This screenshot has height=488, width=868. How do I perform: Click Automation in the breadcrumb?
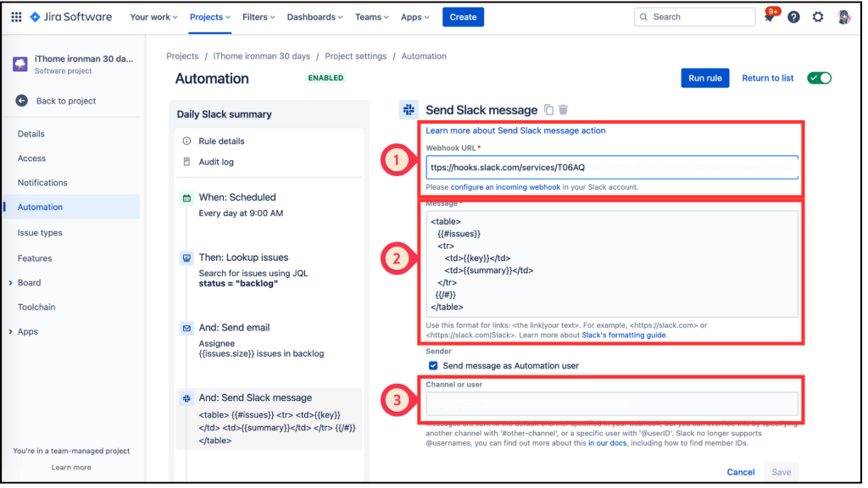424,56
